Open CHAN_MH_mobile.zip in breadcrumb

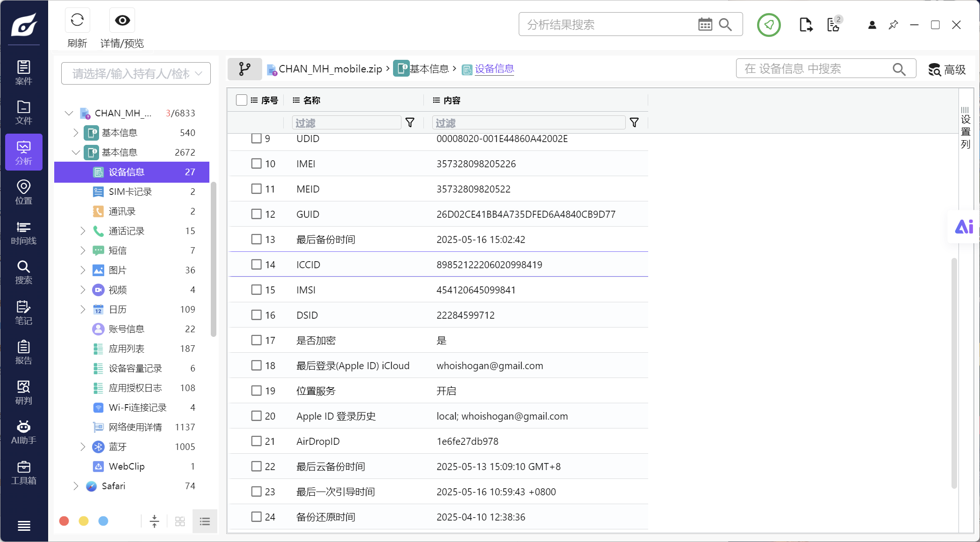330,69
